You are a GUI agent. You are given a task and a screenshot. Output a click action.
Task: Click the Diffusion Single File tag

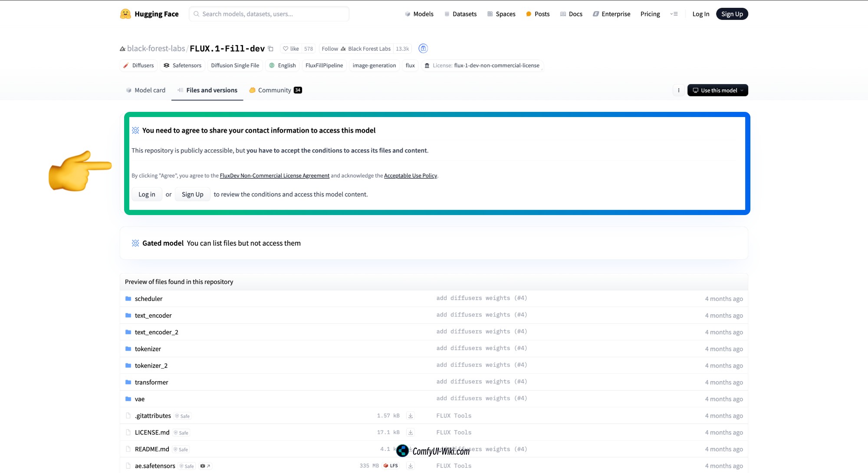[235, 65]
